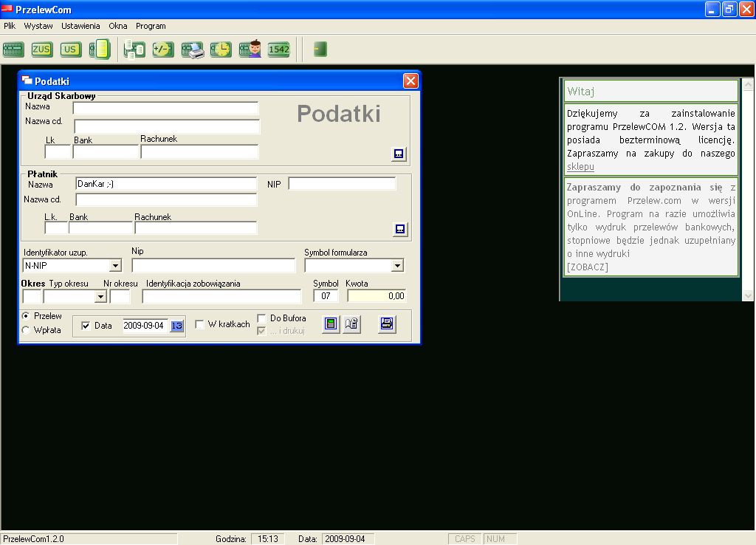Click the Urząd Skarbowy Bank field
The image size is (756, 545).
click(x=106, y=152)
